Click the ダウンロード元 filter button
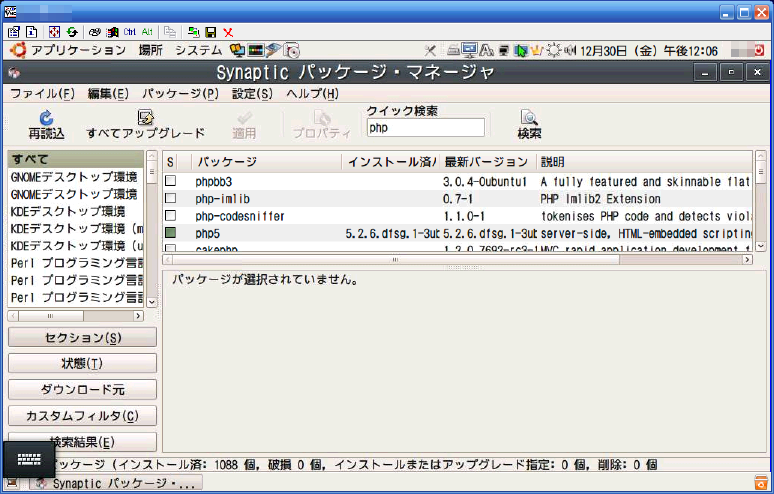The height and width of the screenshot is (494, 774). [82, 390]
